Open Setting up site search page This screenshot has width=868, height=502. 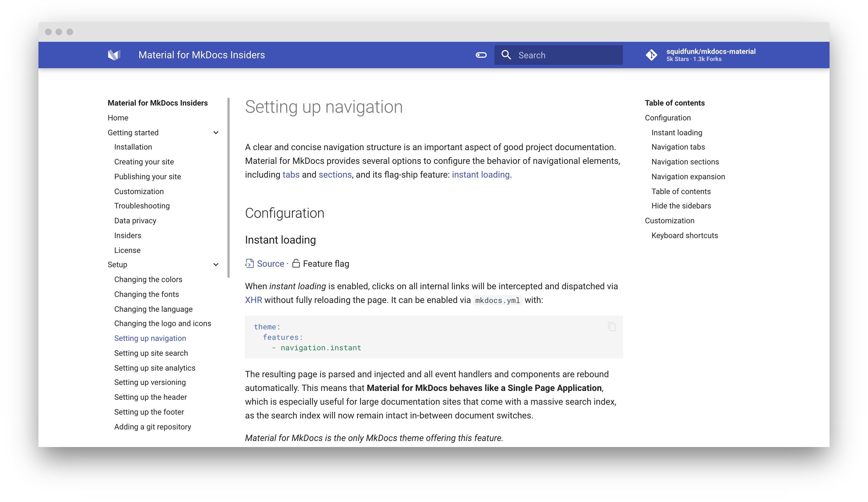click(151, 353)
